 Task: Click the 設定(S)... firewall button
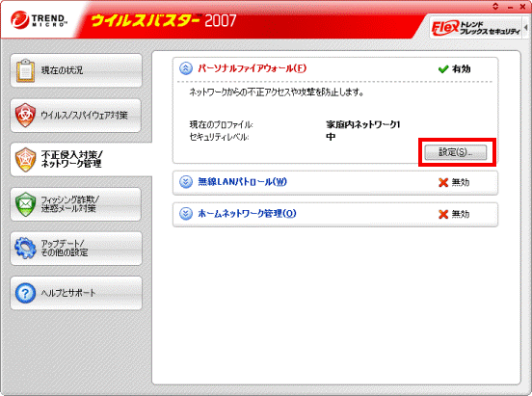tap(456, 152)
